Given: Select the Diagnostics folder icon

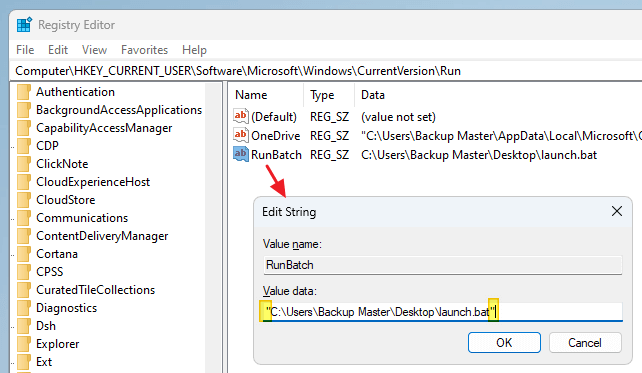Looking at the screenshot, I should tap(24, 308).
